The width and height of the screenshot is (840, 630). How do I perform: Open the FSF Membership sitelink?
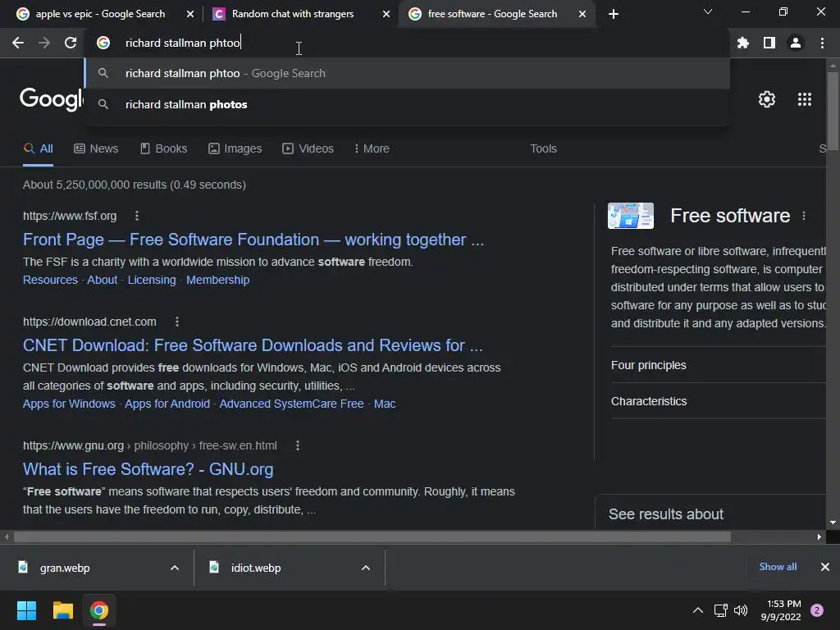[218, 281]
